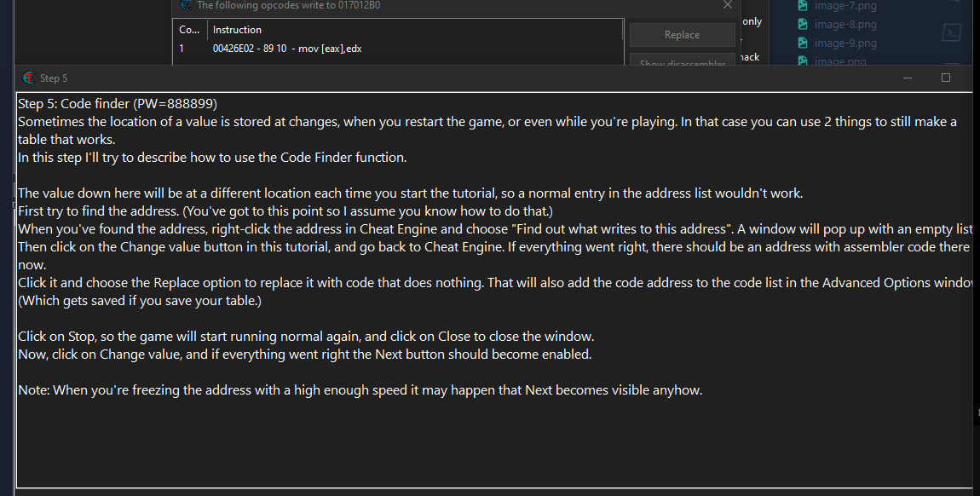Click the Cheat Engine icon of opcodes window

(x=186, y=5)
